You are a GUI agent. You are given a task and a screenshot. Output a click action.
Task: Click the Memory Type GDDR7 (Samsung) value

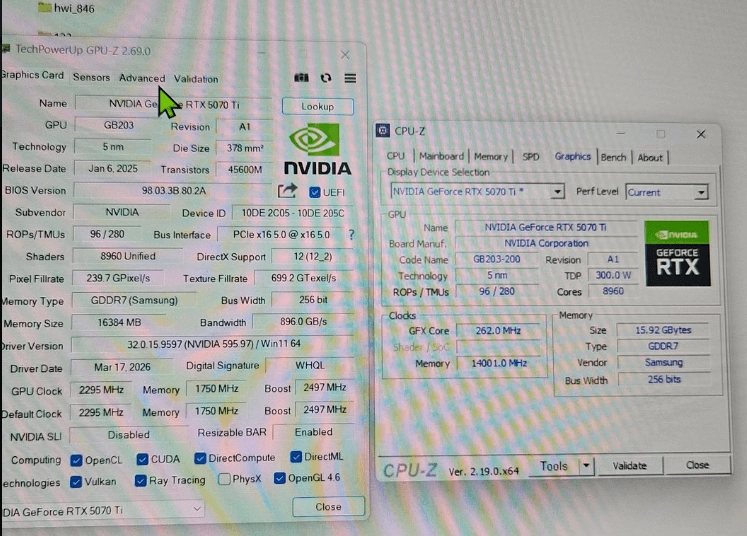(134, 300)
